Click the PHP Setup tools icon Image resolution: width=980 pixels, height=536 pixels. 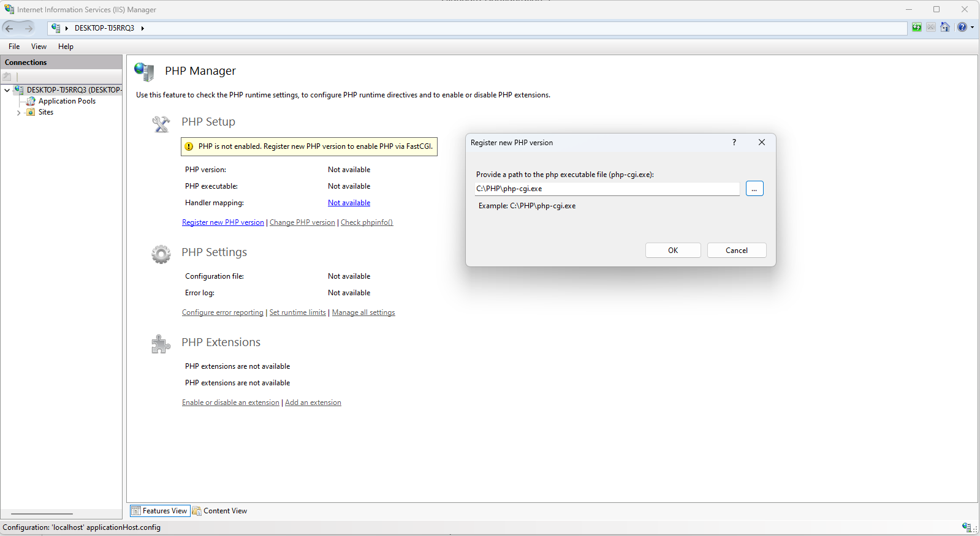(x=161, y=124)
